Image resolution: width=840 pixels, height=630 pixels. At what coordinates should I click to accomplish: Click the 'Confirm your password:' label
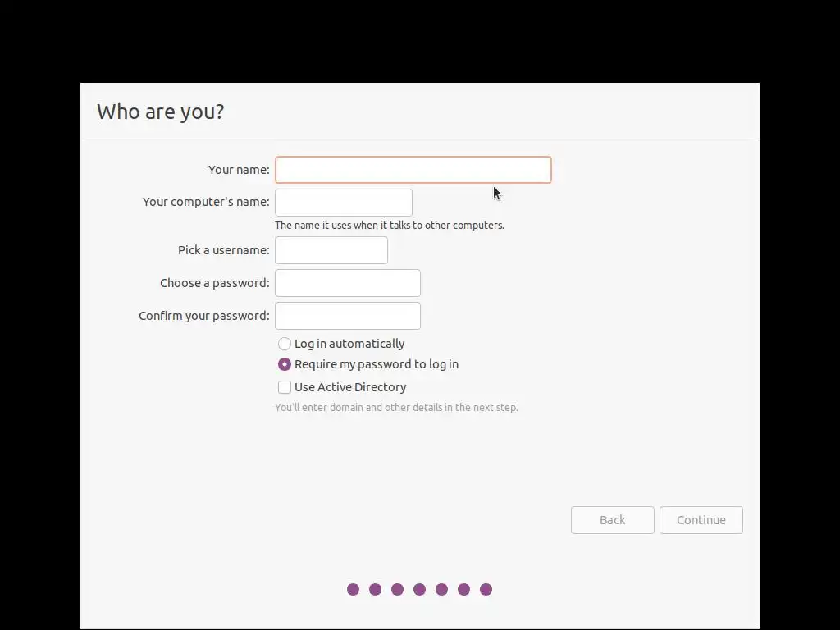pos(204,316)
